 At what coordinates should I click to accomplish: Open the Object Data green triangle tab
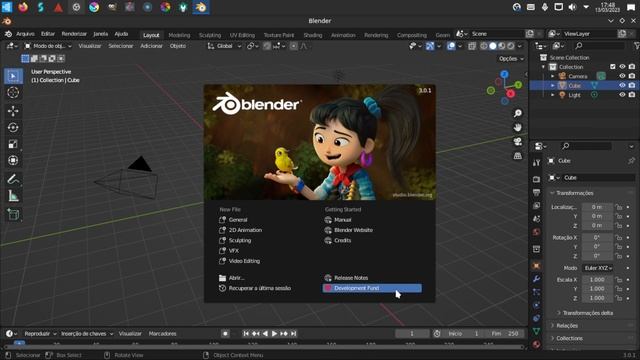(536, 331)
